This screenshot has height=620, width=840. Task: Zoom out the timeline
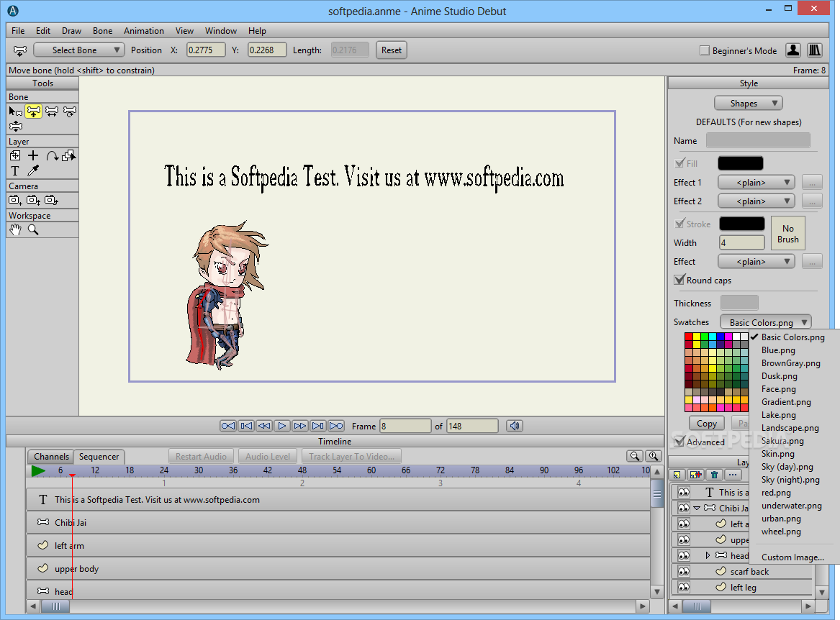635,456
